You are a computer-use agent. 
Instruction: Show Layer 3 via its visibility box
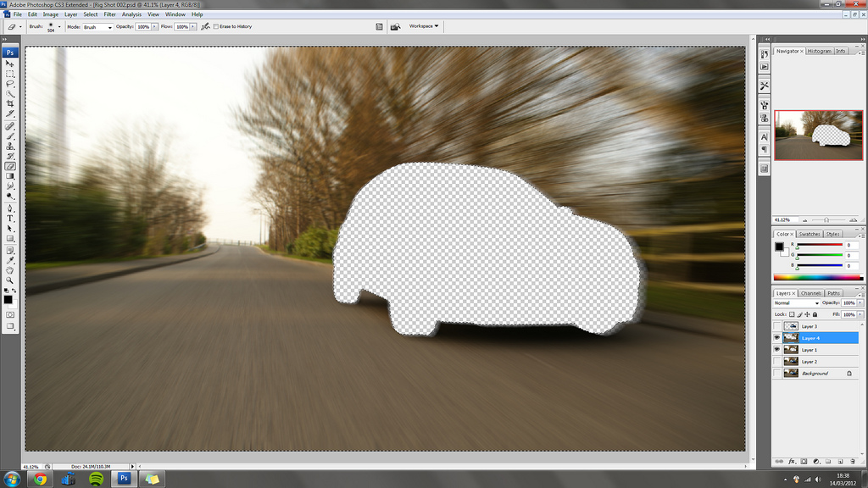pos(777,326)
